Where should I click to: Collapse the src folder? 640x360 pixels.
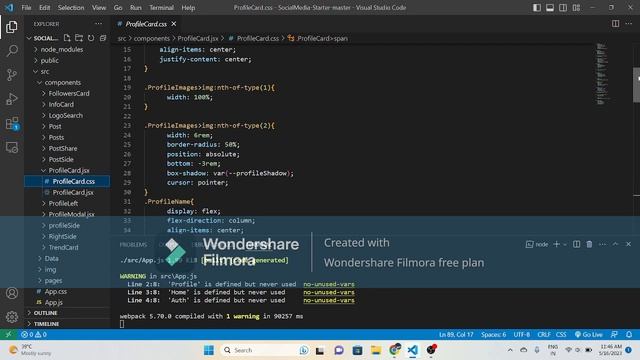point(45,71)
